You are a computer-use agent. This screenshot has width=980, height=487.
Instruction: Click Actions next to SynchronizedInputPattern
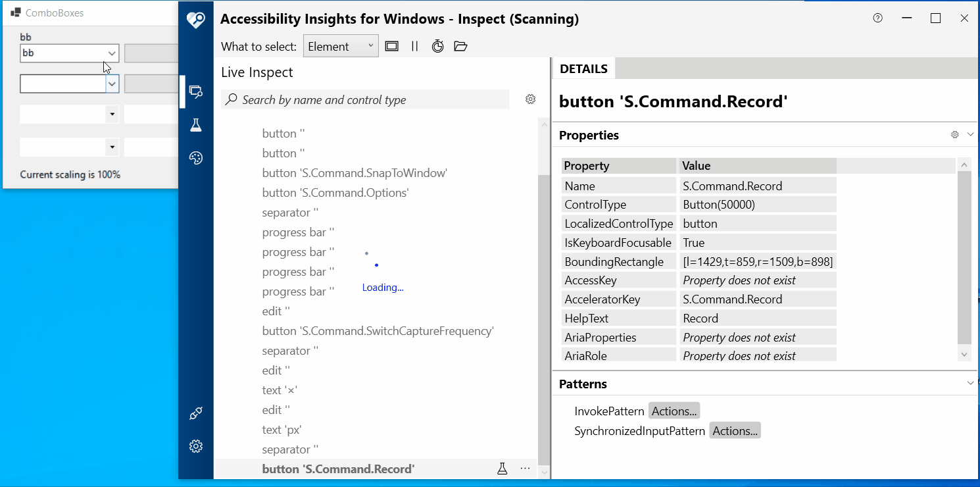point(735,430)
